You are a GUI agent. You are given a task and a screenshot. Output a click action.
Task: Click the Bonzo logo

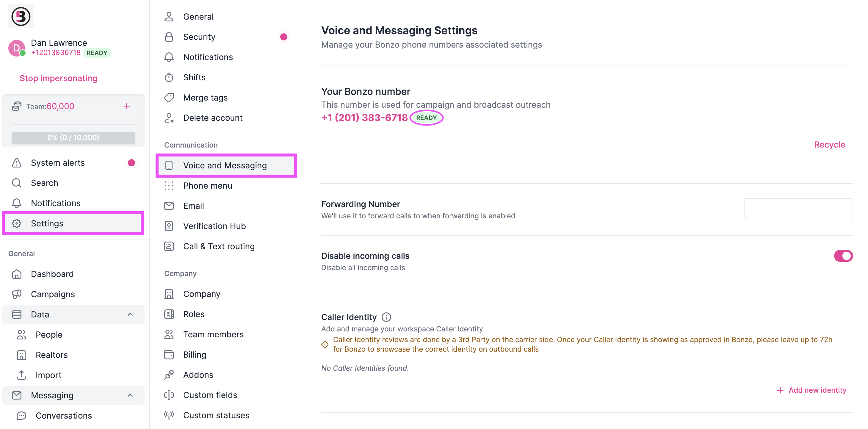point(21,15)
